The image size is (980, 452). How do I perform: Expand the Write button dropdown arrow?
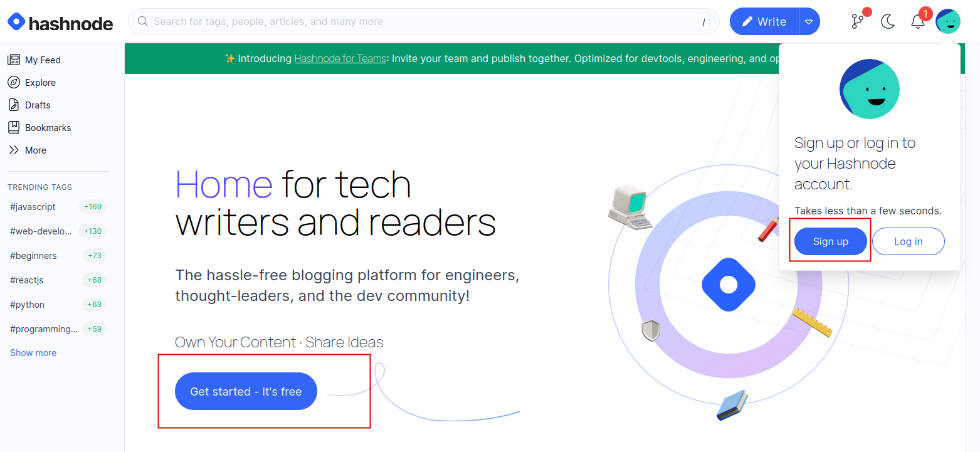pyautogui.click(x=809, y=22)
